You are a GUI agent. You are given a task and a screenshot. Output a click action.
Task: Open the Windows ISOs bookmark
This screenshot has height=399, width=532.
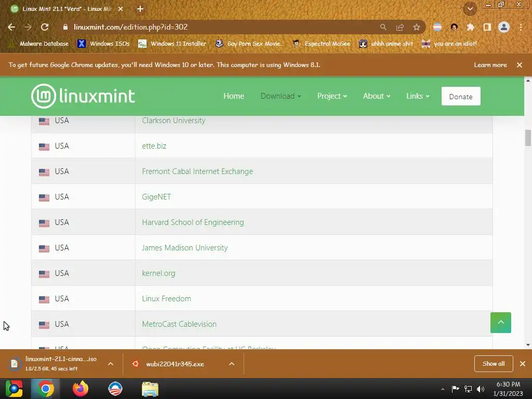tap(103, 44)
